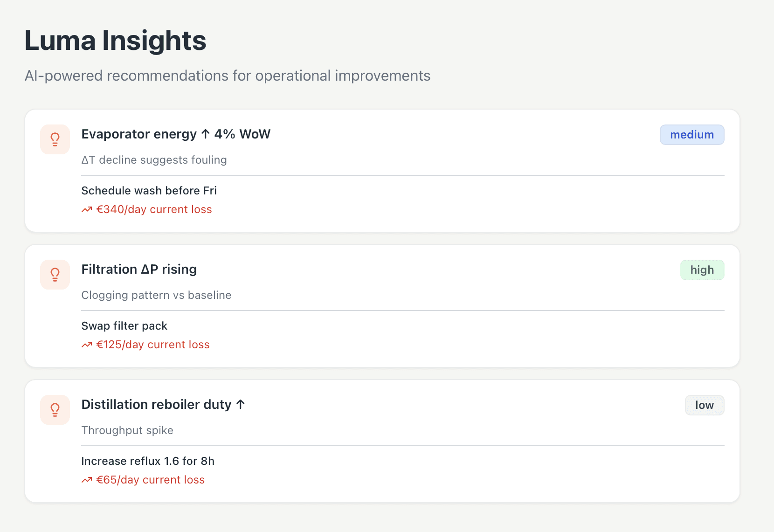The height and width of the screenshot is (532, 774).
Task: Click the Luma Insights page heading
Action: pyautogui.click(x=115, y=41)
